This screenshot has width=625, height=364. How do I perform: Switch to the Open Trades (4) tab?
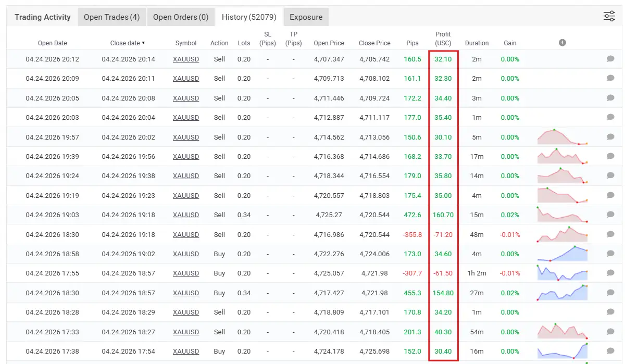coord(111,17)
